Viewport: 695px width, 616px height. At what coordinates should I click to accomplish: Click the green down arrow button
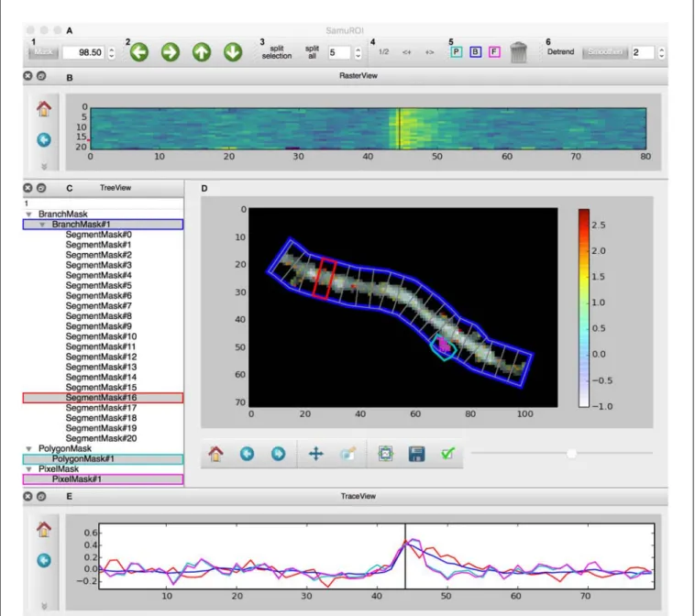click(x=233, y=52)
